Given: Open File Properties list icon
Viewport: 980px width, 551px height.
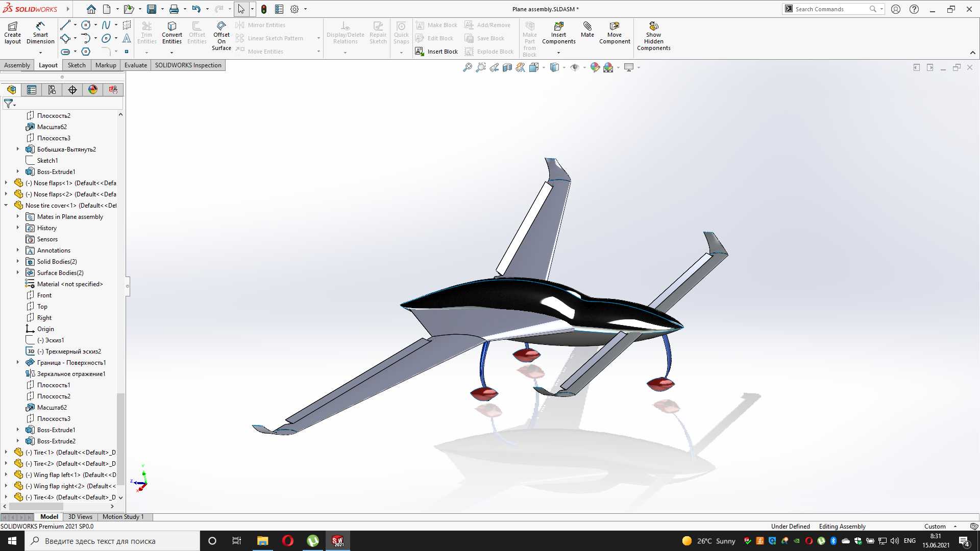Looking at the screenshot, I should coord(279,9).
